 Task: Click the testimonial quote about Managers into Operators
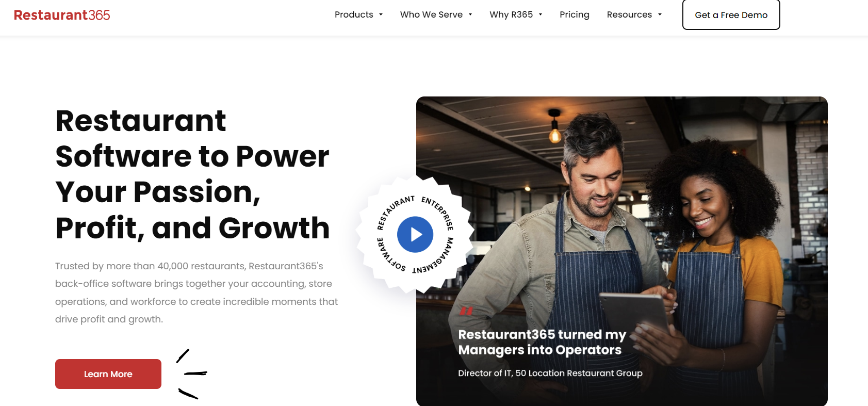[542, 342]
